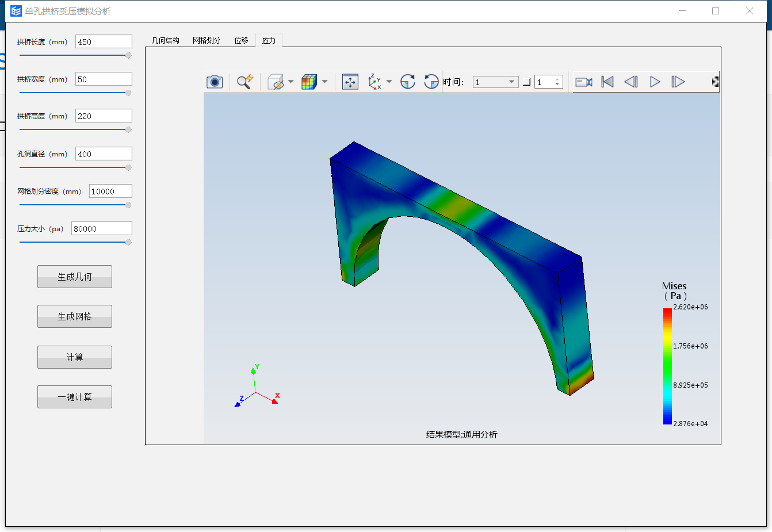772x532 pixels.
Task: Click the 压力大小 slider handle
Action: click(x=128, y=242)
